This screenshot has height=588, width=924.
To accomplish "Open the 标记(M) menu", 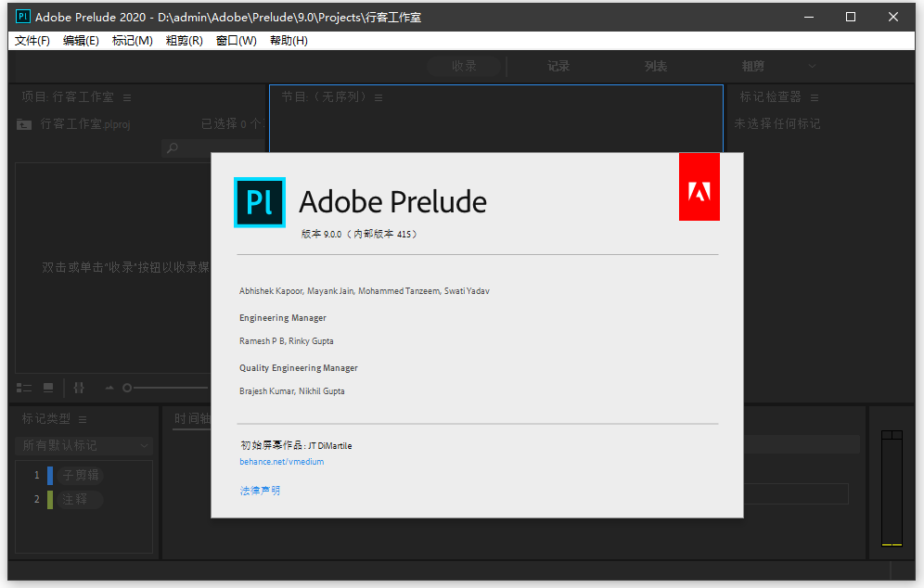I will click(132, 41).
